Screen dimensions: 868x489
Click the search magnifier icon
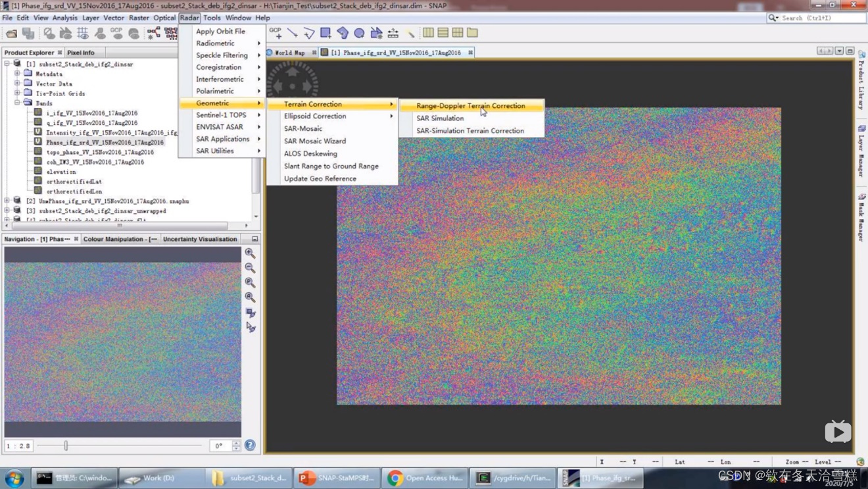[x=773, y=18]
